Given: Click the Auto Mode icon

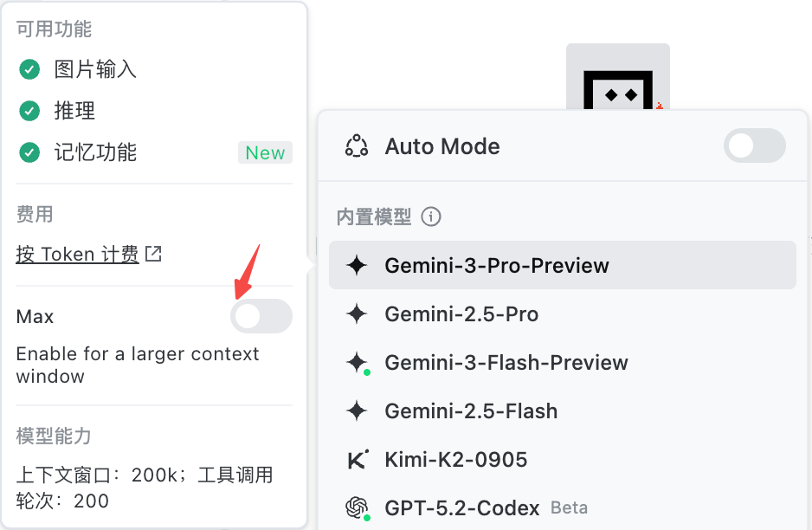Looking at the screenshot, I should pos(357,146).
